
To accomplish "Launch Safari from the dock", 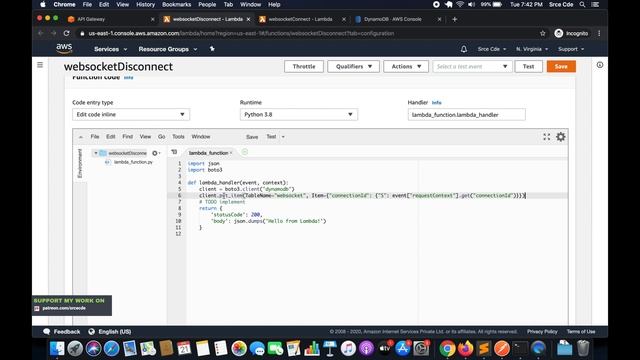I will (111, 349).
